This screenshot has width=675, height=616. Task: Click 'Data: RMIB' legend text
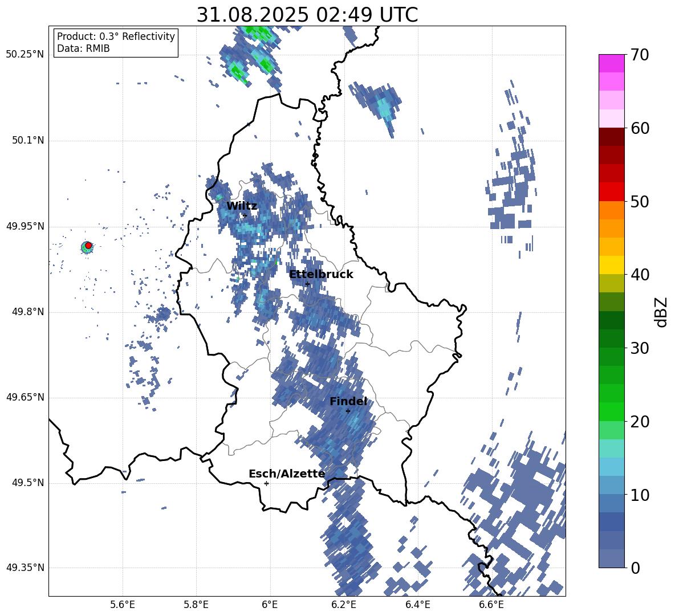coord(83,48)
